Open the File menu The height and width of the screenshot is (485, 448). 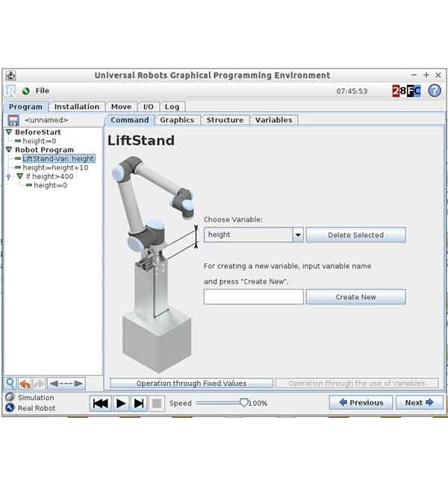tap(43, 90)
